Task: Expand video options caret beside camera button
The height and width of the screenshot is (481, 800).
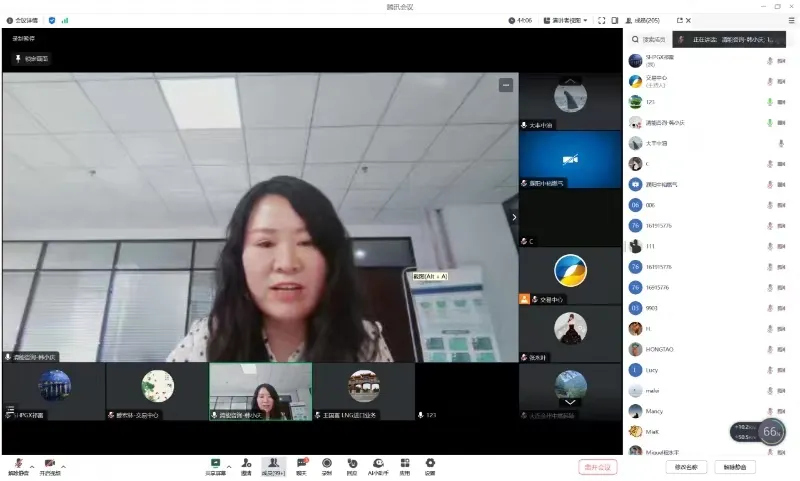Action: pyautogui.click(x=63, y=466)
